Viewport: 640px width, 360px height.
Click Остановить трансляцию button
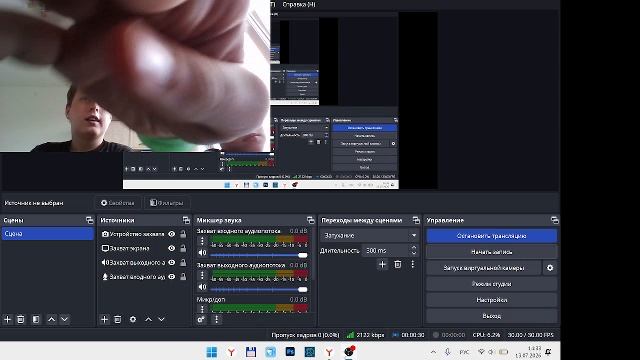pyautogui.click(x=491, y=236)
